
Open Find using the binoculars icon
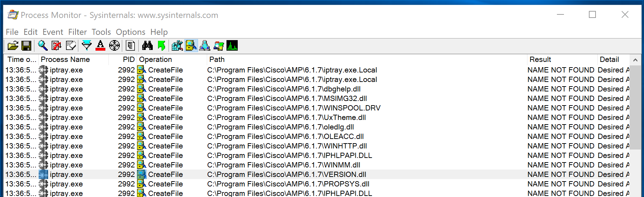click(147, 45)
